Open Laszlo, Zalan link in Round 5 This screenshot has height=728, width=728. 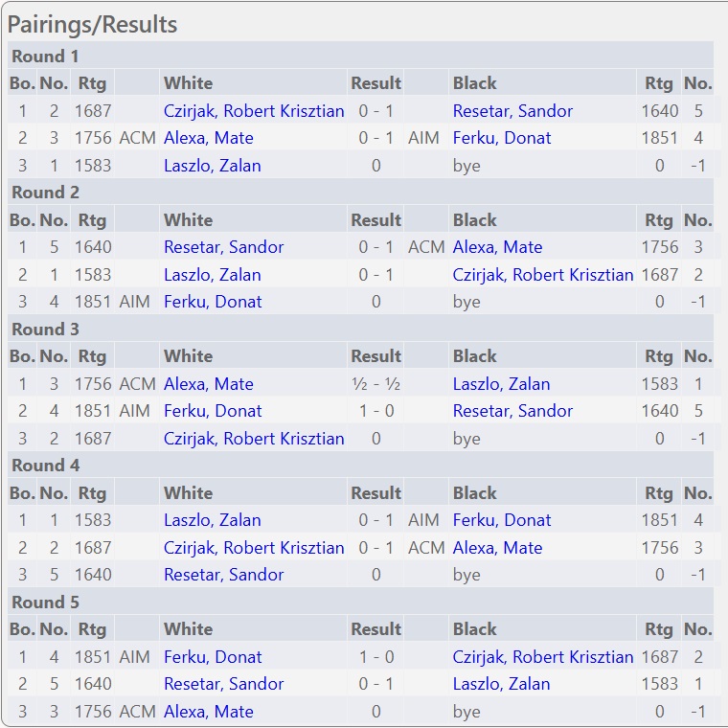[x=501, y=684]
